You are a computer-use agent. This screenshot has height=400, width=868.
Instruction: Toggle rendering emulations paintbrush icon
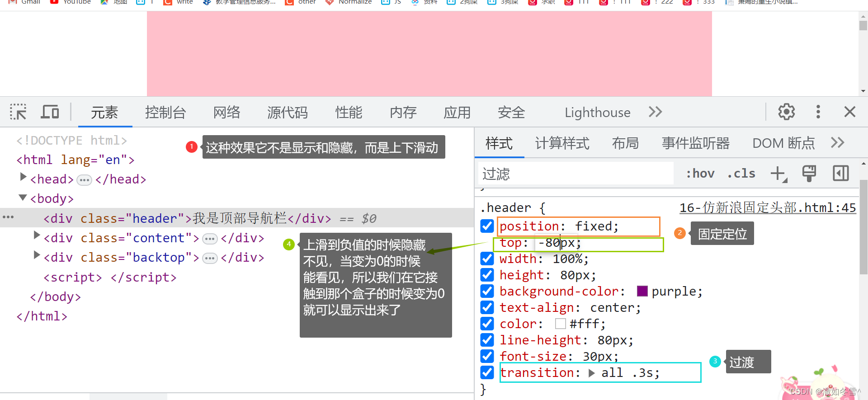click(809, 174)
